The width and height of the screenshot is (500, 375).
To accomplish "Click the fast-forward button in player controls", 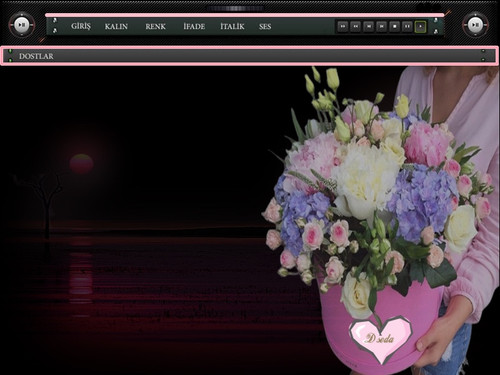I will tap(343, 26).
